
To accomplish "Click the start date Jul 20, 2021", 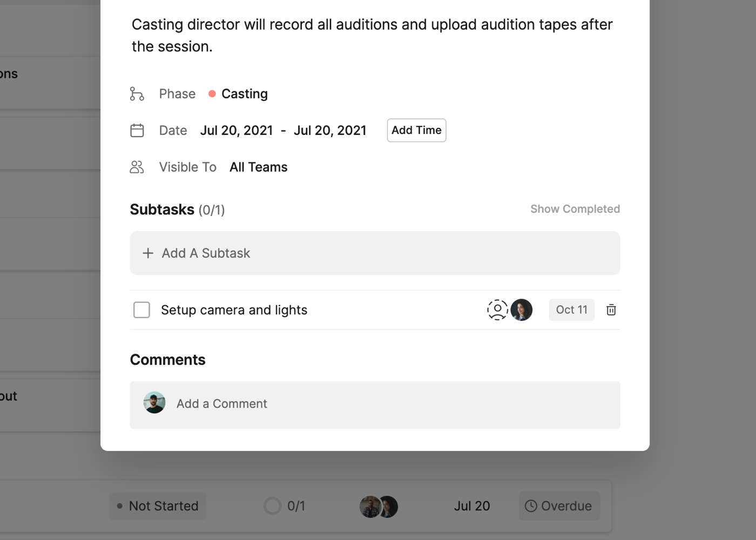I will pyautogui.click(x=237, y=131).
